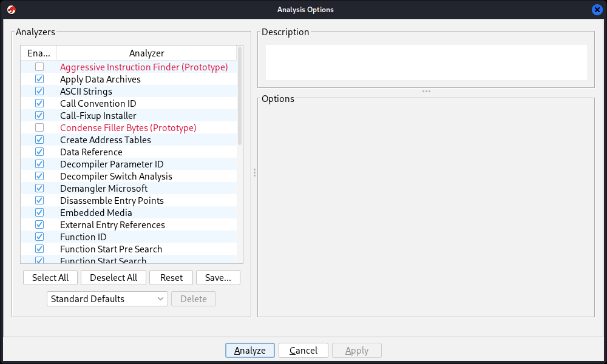Click the vertical split handle between panels

point(254,172)
